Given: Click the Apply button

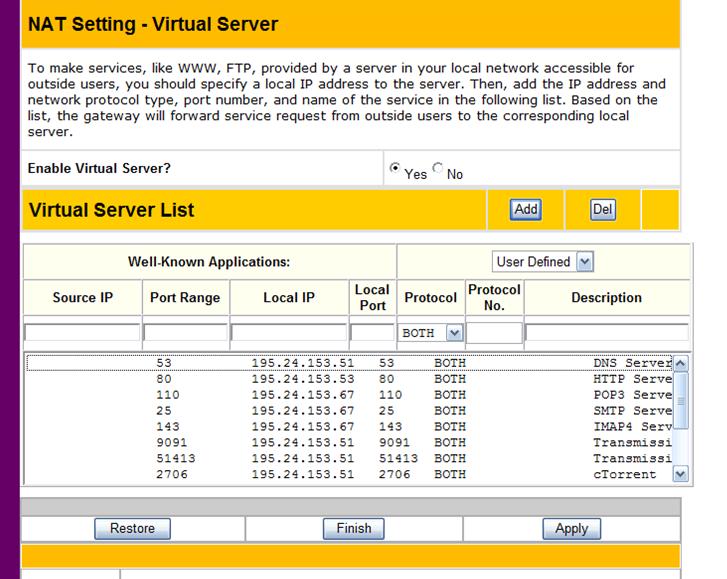Looking at the screenshot, I should 572,528.
